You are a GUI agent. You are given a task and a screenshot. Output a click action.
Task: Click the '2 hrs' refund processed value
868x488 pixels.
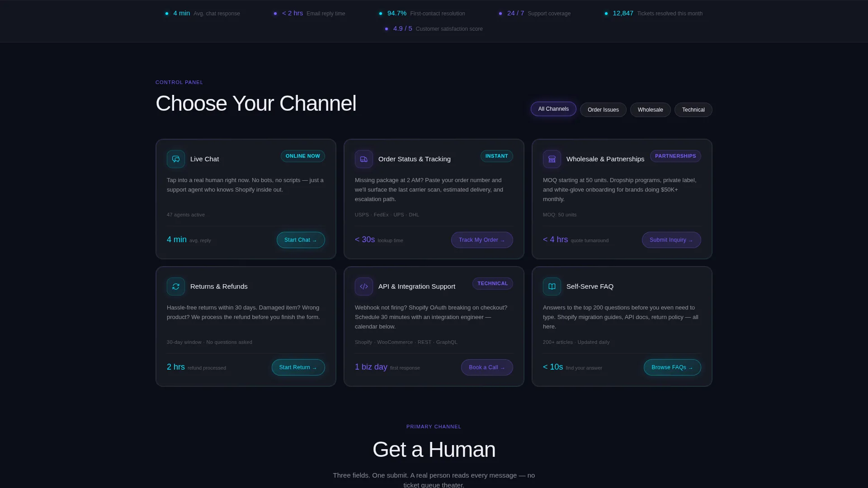pyautogui.click(x=176, y=367)
